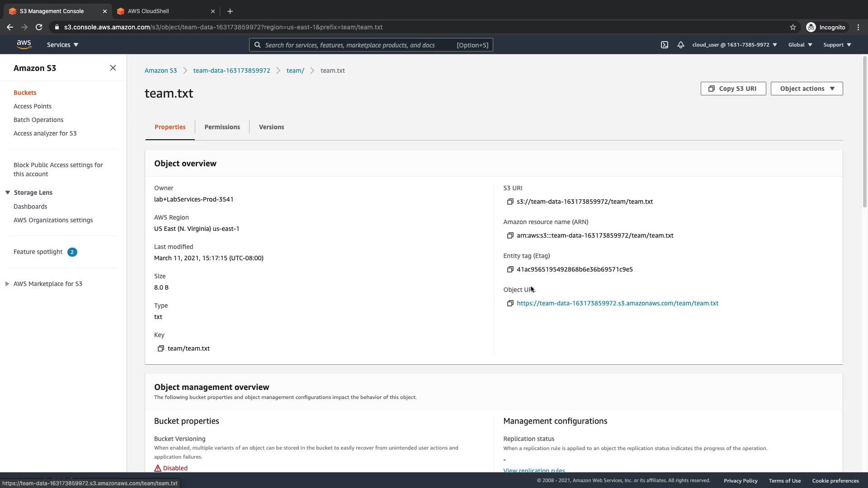The image size is (868, 488).
Task: Copy the Etag value icon
Action: click(510, 269)
